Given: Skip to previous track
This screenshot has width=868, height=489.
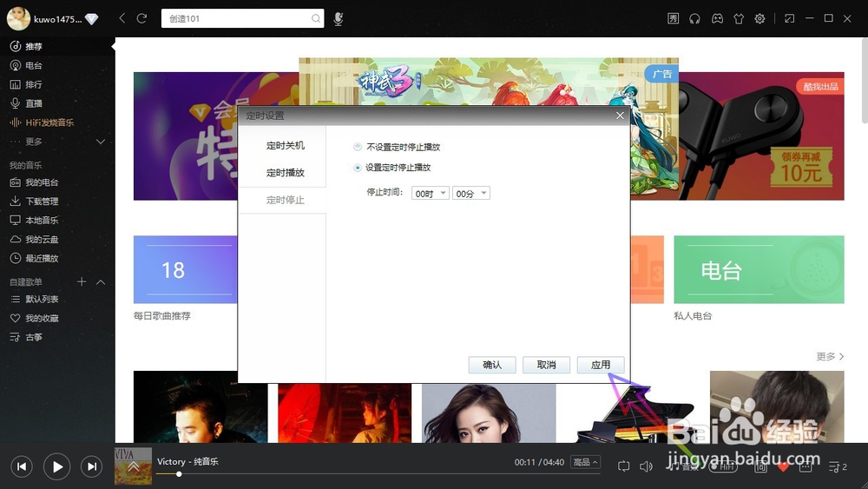Looking at the screenshot, I should click(22, 466).
